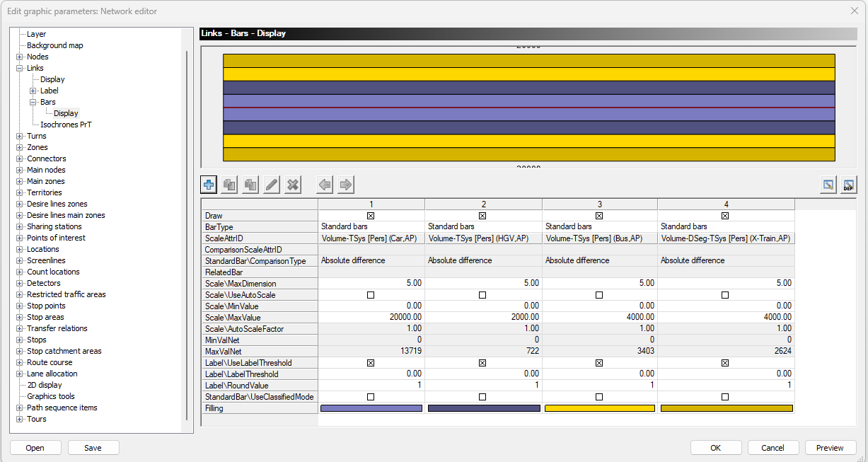Select Isochrones PrT tree item
The image size is (868, 462).
pos(66,125)
